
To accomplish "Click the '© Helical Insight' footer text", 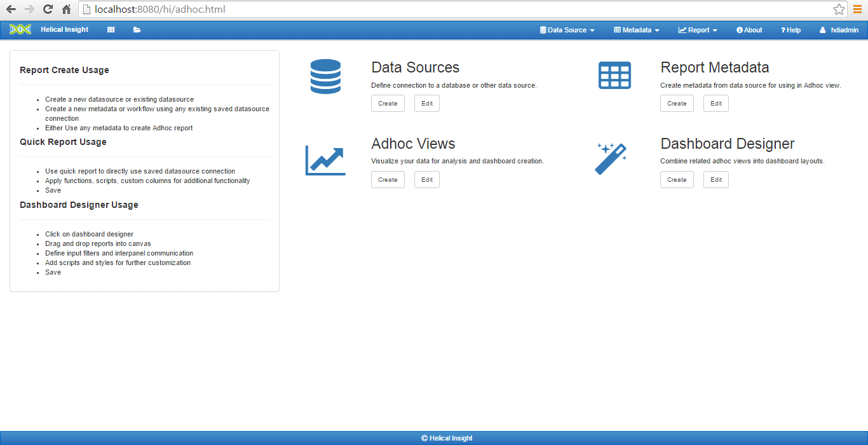I will click(x=447, y=438).
